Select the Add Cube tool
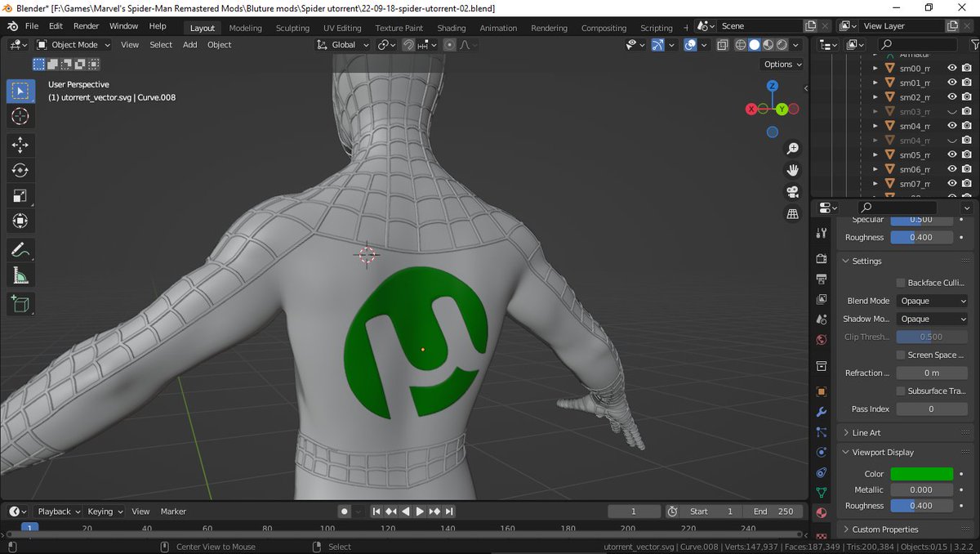980x554 pixels. (x=20, y=304)
